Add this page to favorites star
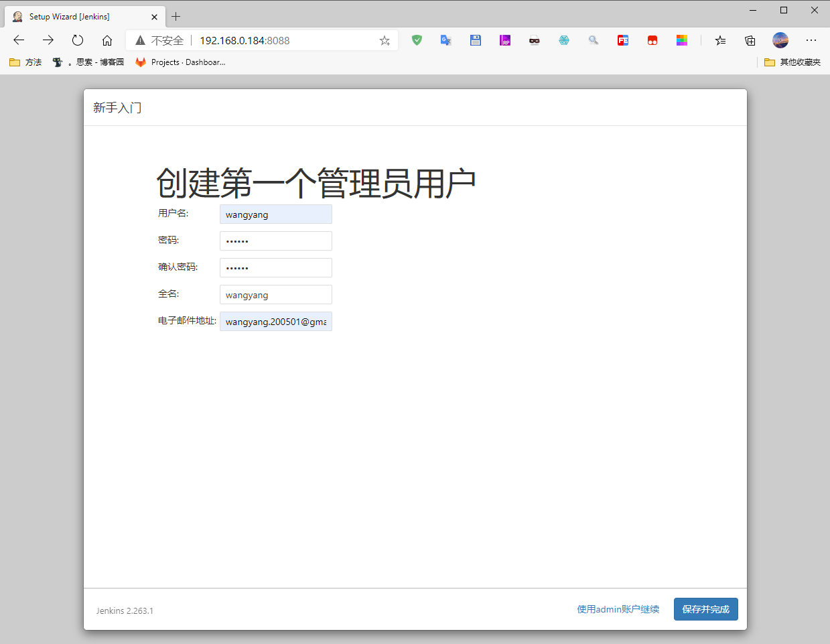The image size is (830, 644). (385, 40)
